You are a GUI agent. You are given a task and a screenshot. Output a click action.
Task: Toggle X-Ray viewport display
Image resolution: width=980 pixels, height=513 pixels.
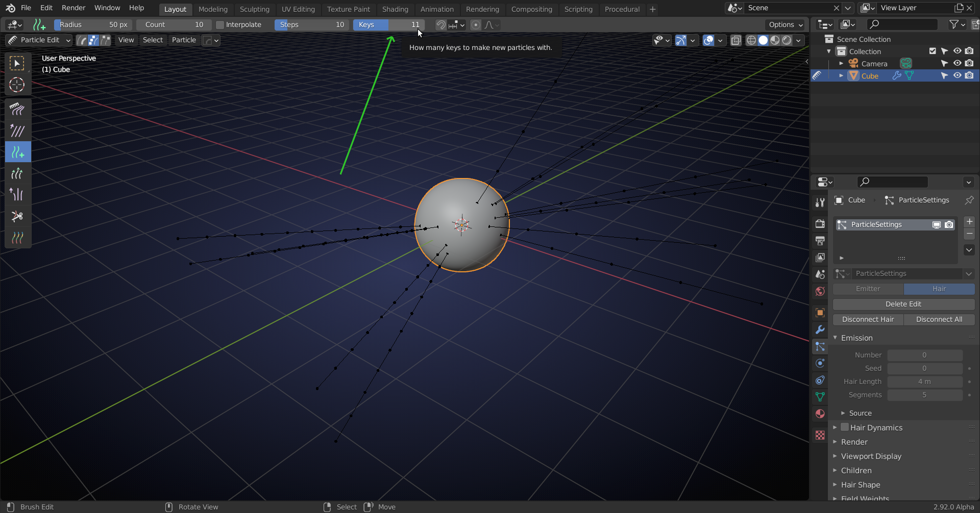tap(736, 40)
